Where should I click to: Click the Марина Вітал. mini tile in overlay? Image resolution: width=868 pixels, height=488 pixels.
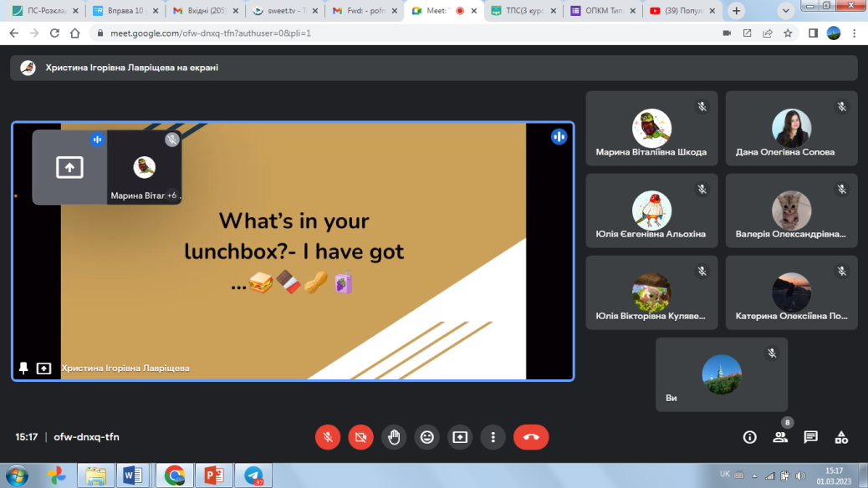(144, 167)
